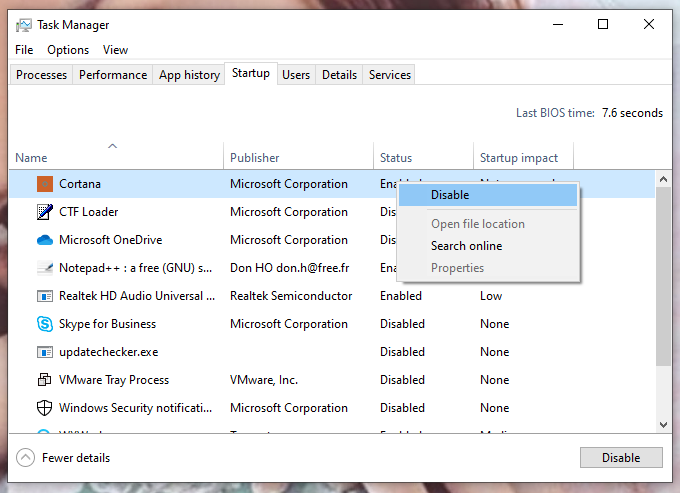Click the Microsoft OneDrive cloud icon

coord(45,240)
